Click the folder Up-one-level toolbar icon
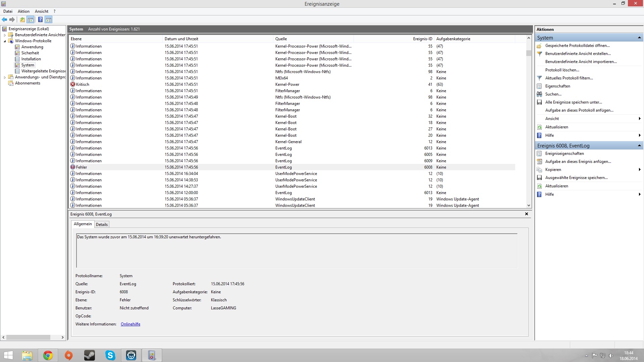 22,19
